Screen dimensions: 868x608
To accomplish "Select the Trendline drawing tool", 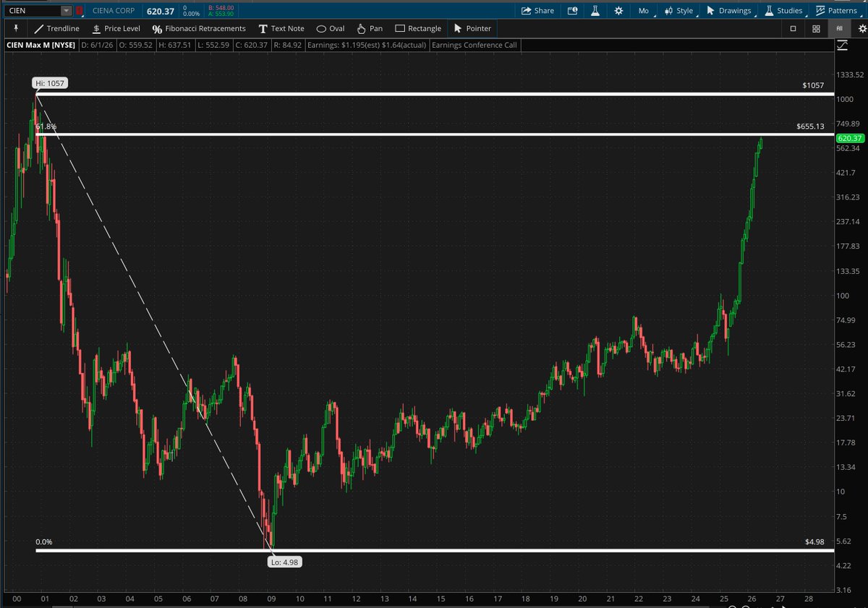I will pyautogui.click(x=56, y=28).
